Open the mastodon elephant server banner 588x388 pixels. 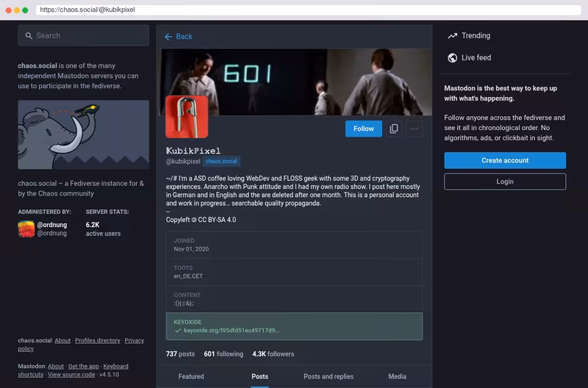[x=83, y=134]
